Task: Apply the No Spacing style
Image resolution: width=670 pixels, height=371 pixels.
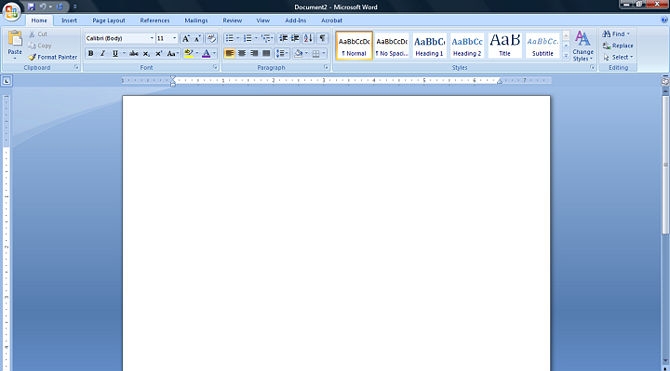Action: coord(392,45)
